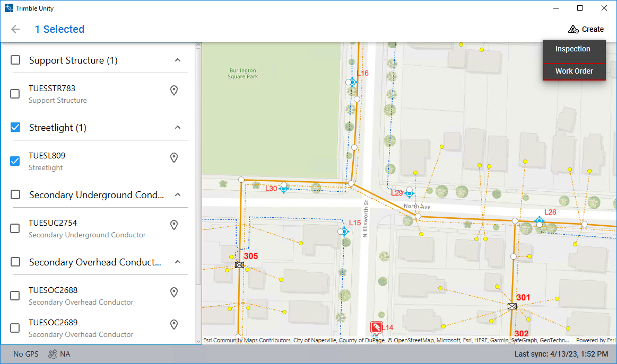The height and width of the screenshot is (364, 617).
Task: Tick the TUESUC2754 checkbox
Action: [15, 228]
